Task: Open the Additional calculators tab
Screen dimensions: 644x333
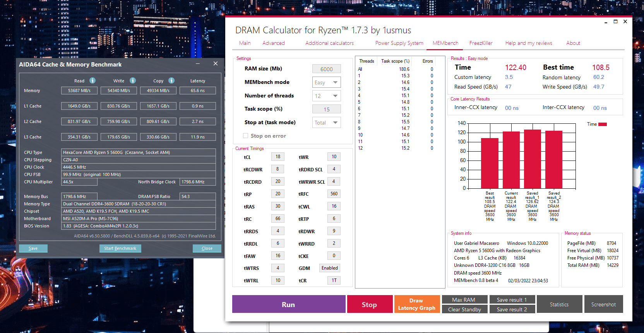Action: coord(329,43)
